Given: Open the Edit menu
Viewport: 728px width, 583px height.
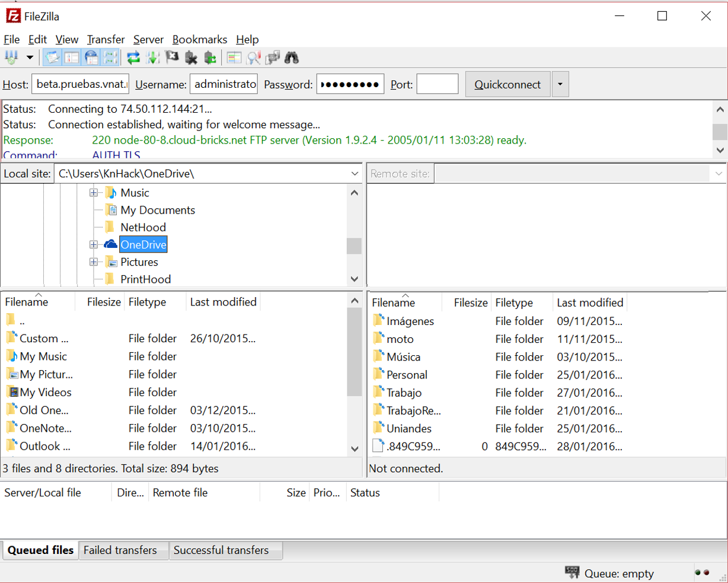Looking at the screenshot, I should tap(37, 39).
